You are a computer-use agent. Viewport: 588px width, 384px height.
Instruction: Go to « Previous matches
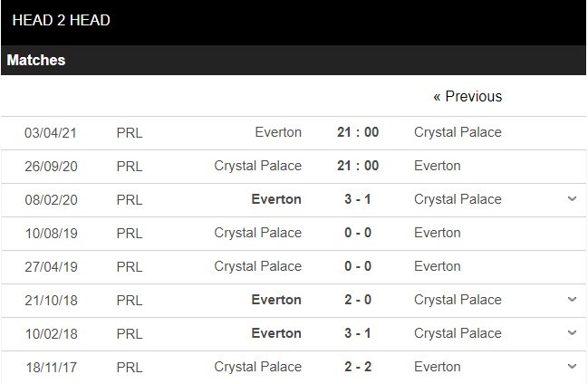point(467,97)
